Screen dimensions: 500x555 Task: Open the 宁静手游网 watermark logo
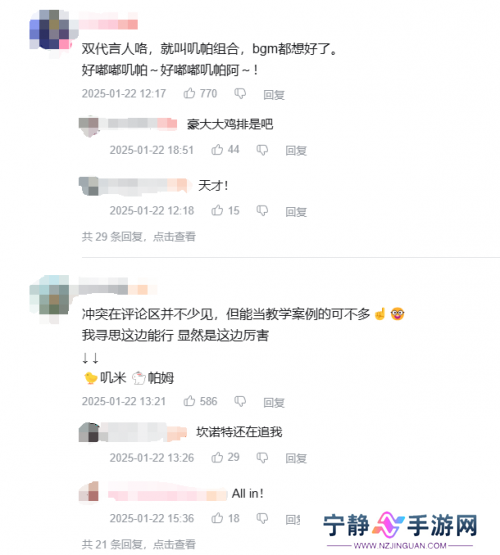point(400,530)
